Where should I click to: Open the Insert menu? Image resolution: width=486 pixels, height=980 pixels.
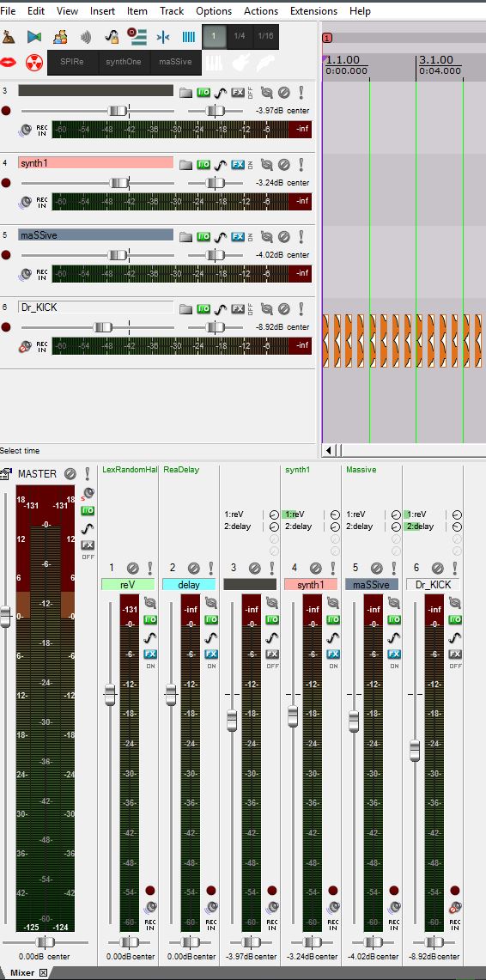pyautogui.click(x=102, y=10)
